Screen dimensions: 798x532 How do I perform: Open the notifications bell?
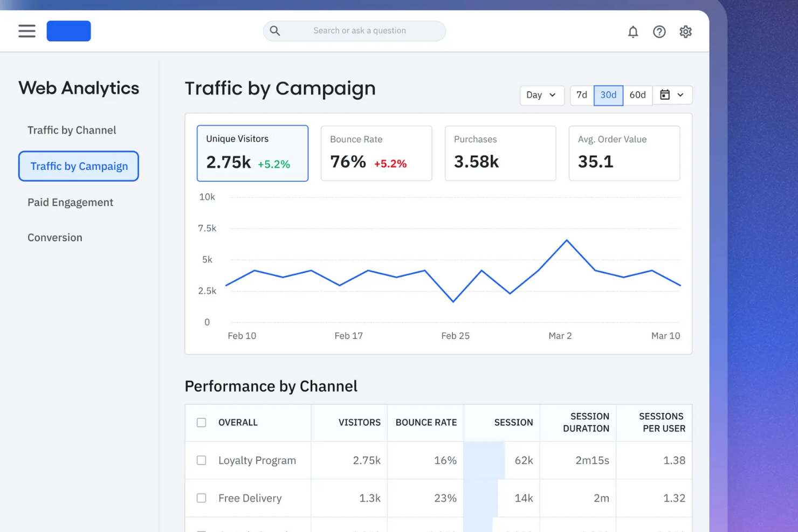(632, 32)
